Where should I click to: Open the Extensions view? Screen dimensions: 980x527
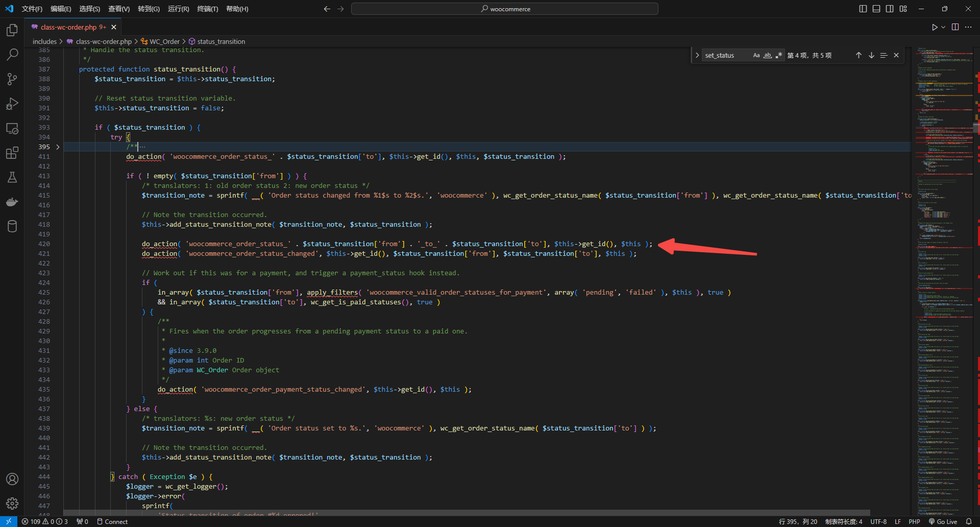point(12,153)
